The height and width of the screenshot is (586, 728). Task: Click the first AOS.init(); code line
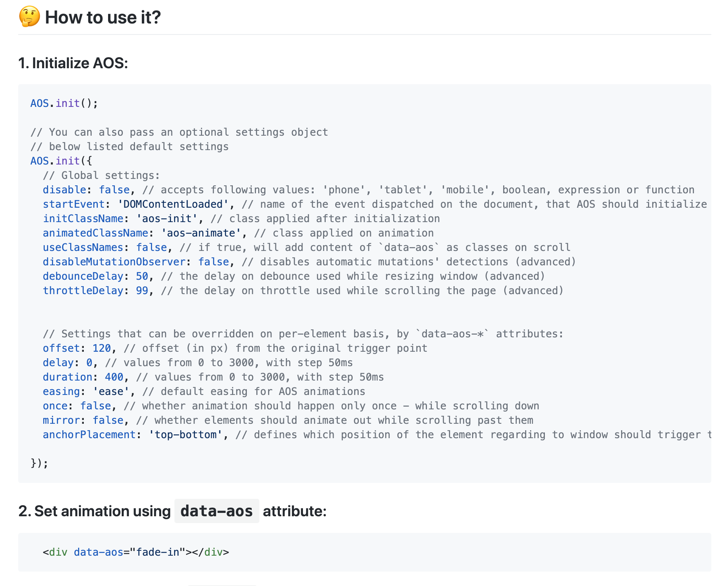(64, 103)
